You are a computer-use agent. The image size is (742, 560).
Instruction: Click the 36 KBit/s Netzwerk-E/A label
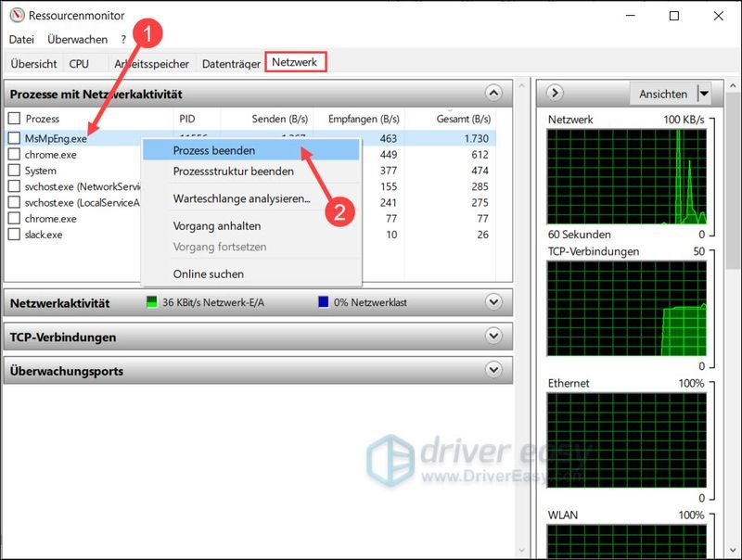pos(213,302)
